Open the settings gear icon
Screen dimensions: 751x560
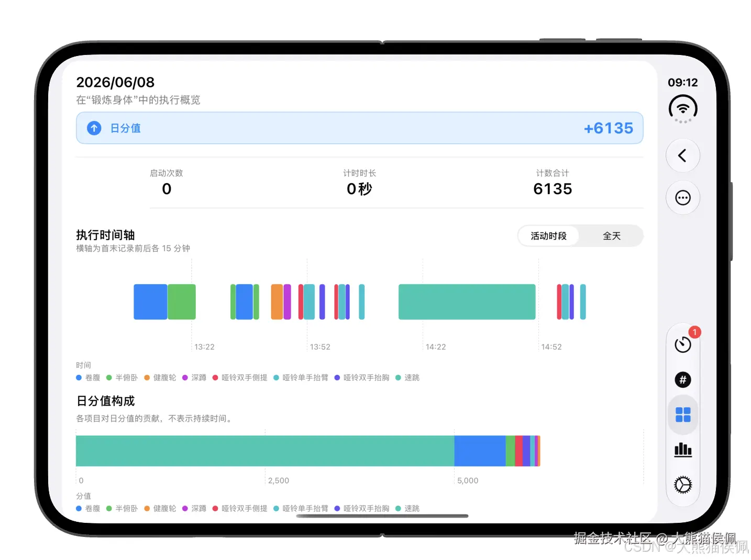tap(683, 485)
